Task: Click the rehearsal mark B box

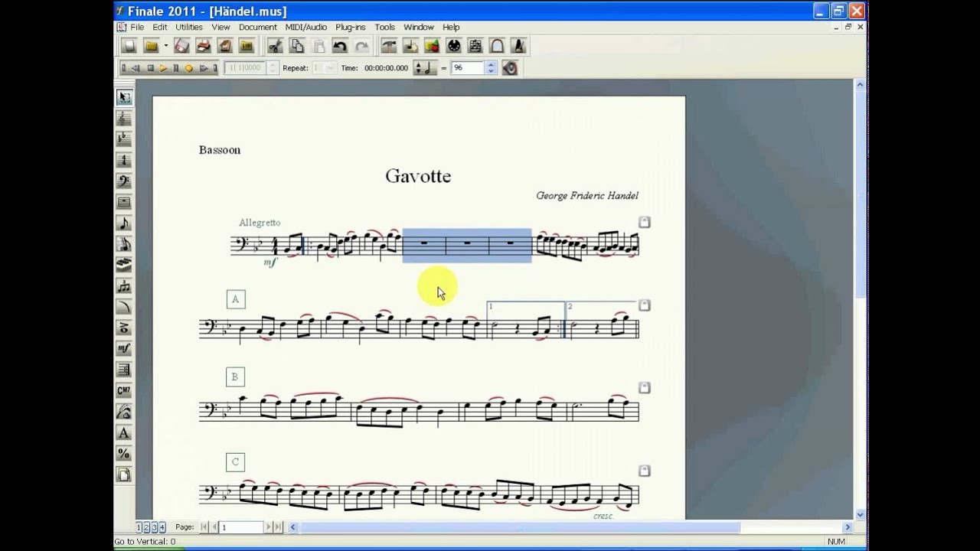Action: (235, 377)
